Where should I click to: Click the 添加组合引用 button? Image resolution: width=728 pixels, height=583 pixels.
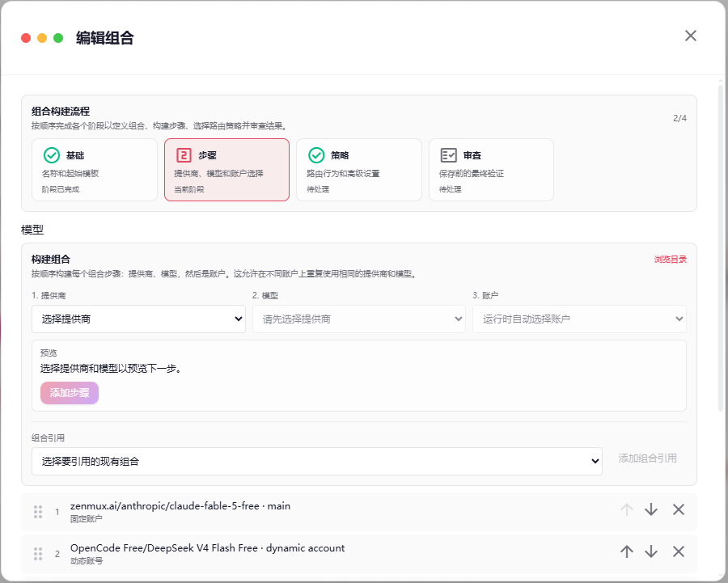coord(648,458)
